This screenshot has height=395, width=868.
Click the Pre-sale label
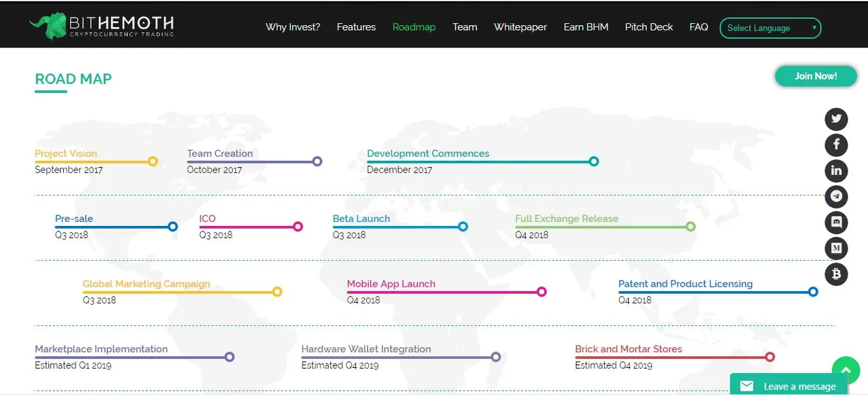[74, 219]
